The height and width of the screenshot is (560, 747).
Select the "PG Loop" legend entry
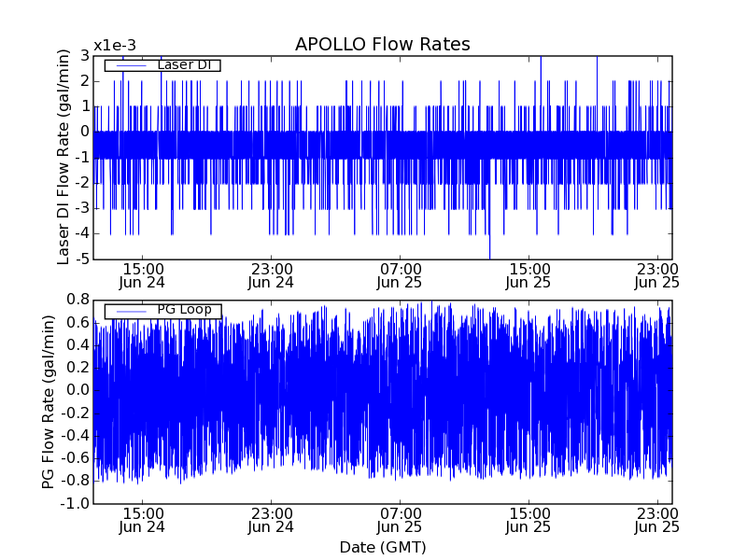(x=163, y=311)
